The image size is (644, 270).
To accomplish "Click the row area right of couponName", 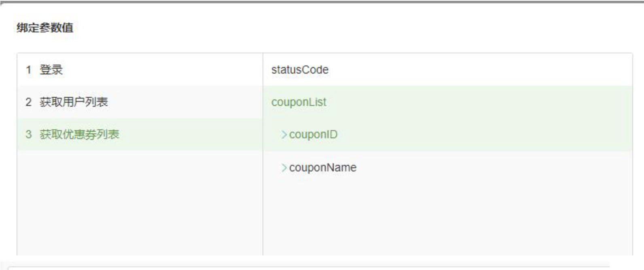I will [485, 167].
